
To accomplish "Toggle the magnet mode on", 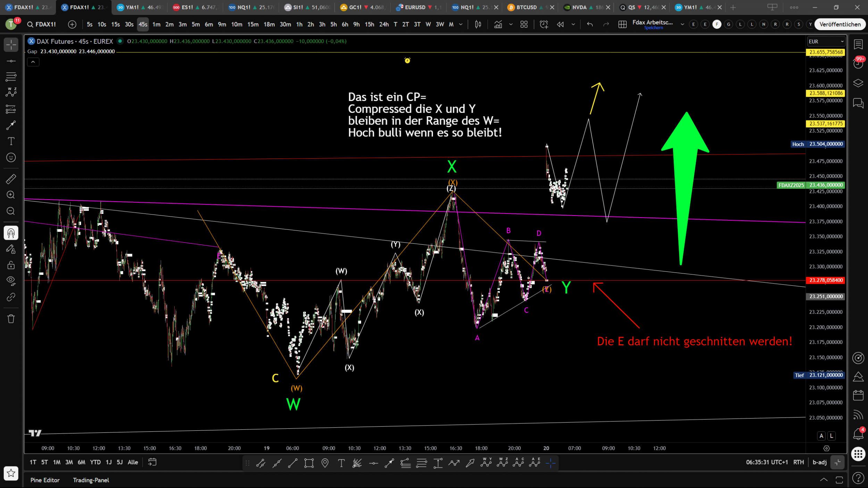I will 11,233.
